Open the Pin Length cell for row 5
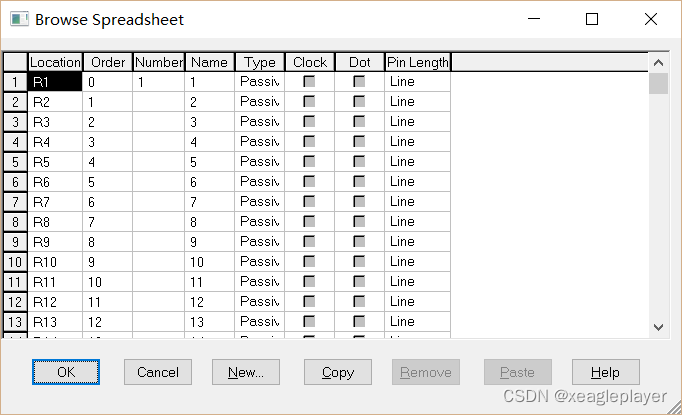 (418, 162)
